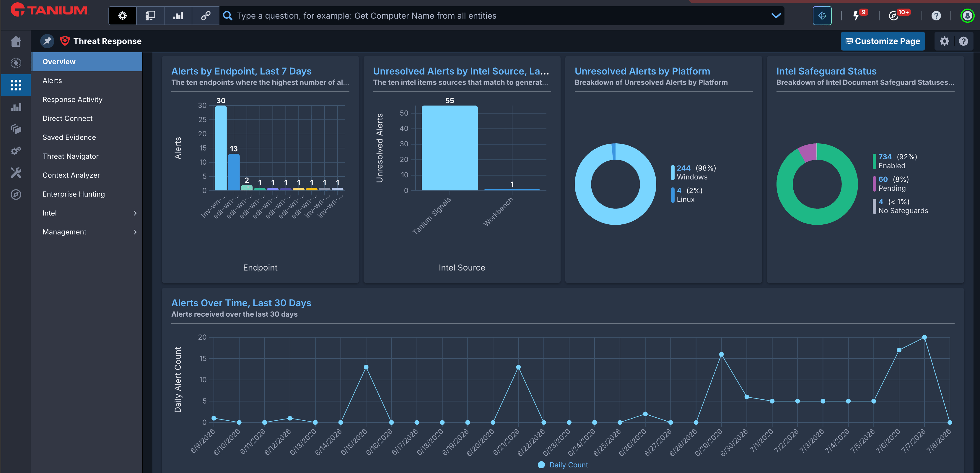Open the lightning bolt alerts with badge 9
The height and width of the screenshot is (473, 980).
pos(856,16)
